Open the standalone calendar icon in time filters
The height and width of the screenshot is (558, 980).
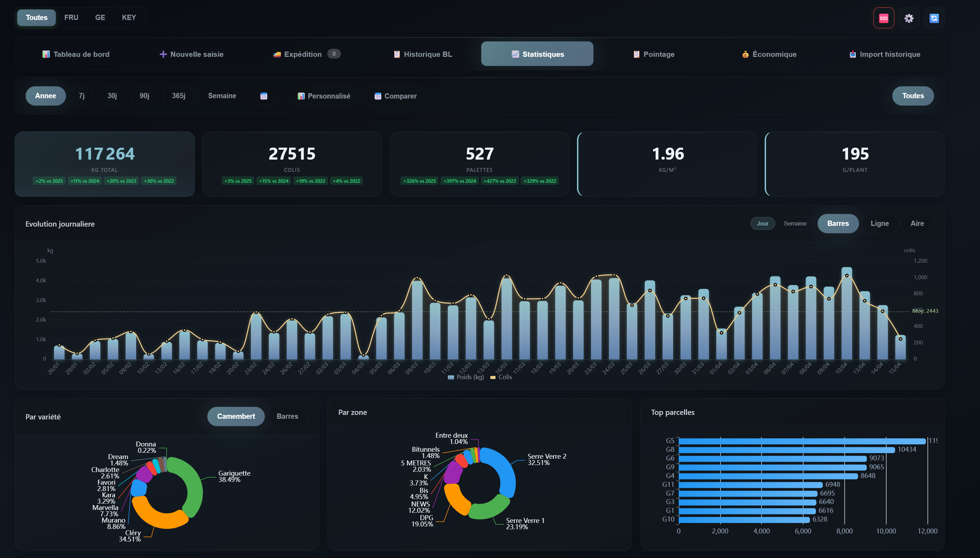coord(264,96)
